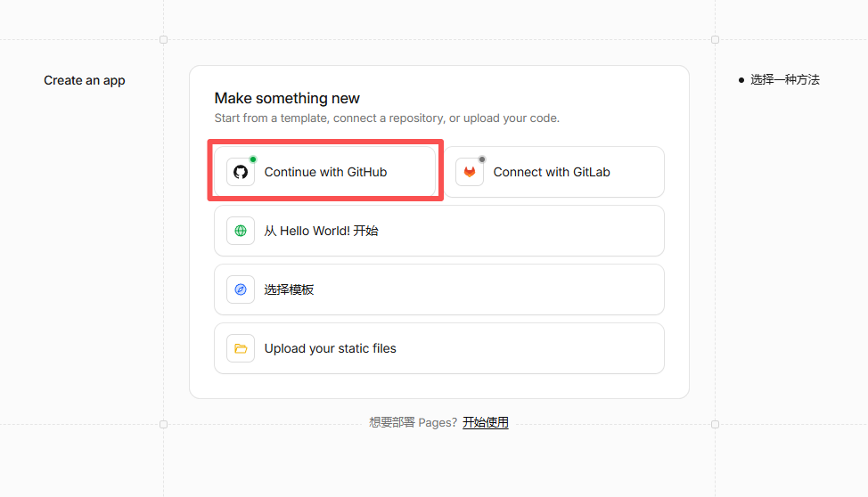Viewport: 868px width, 497px height.
Task: Start from the 从 Hello World! 开始 option
Action: tap(439, 231)
